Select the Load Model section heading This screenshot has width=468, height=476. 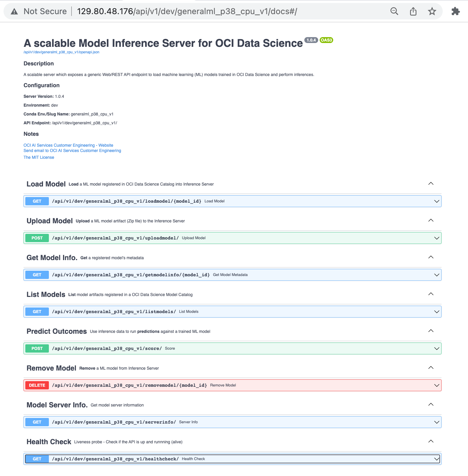pos(46,184)
